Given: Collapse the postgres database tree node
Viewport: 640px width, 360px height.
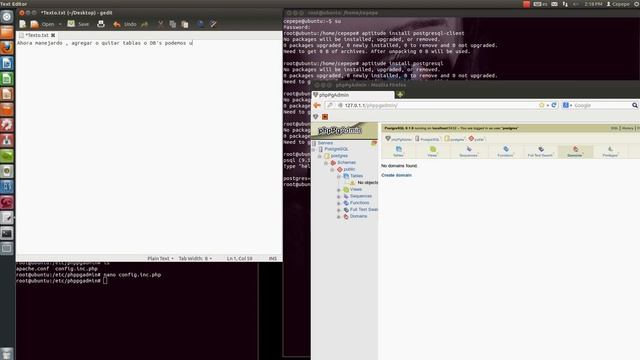Looking at the screenshot, I should (x=320, y=156).
